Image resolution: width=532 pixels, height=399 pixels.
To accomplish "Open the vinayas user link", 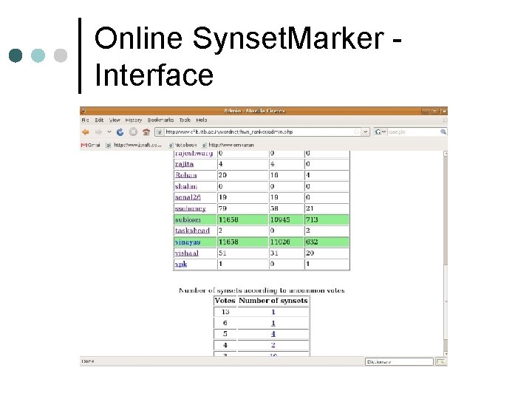I will 188,242.
